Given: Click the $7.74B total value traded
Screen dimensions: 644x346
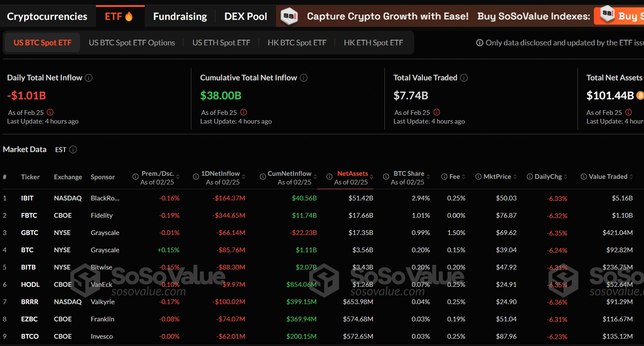Looking at the screenshot, I should pyautogui.click(x=411, y=95).
